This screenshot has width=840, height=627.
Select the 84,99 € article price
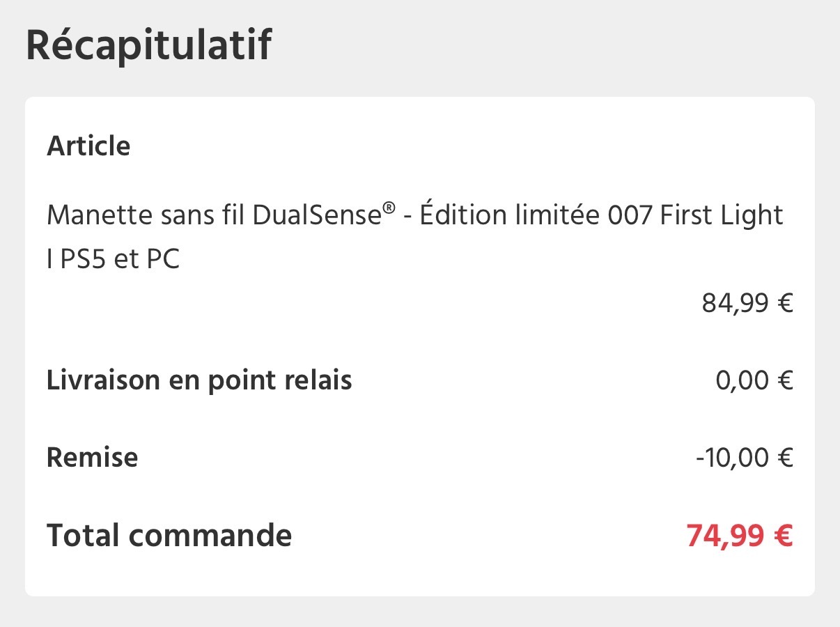point(747,303)
